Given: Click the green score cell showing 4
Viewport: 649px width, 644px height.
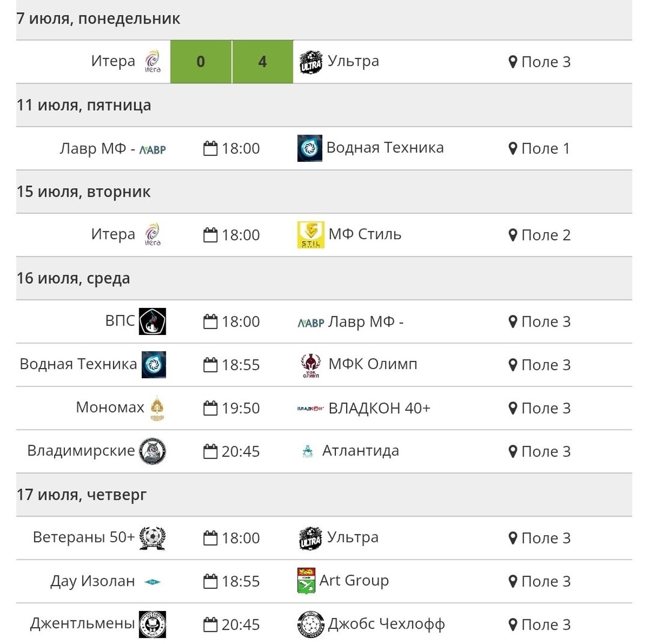Looking at the screenshot, I should tap(263, 62).
